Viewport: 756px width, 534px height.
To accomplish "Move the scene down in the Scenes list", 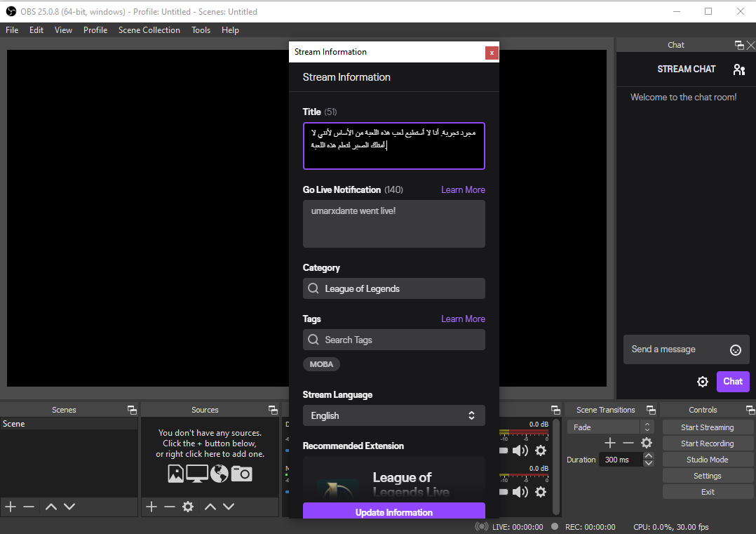I will point(69,507).
